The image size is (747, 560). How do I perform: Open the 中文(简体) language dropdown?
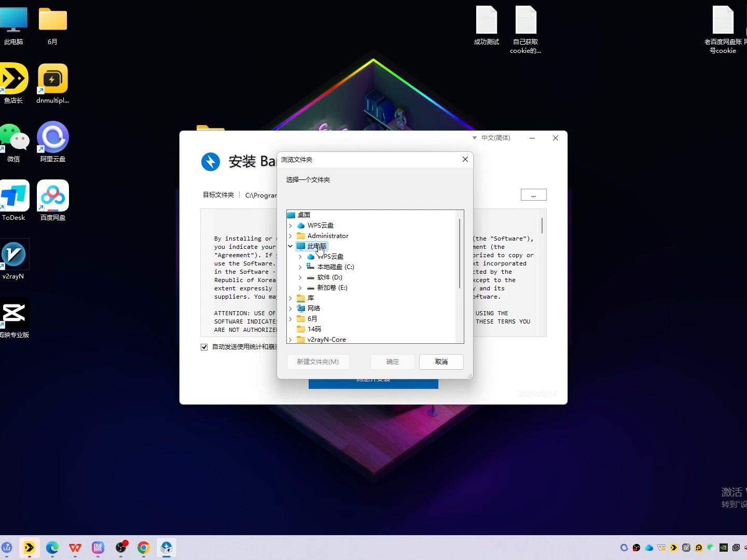tap(491, 138)
